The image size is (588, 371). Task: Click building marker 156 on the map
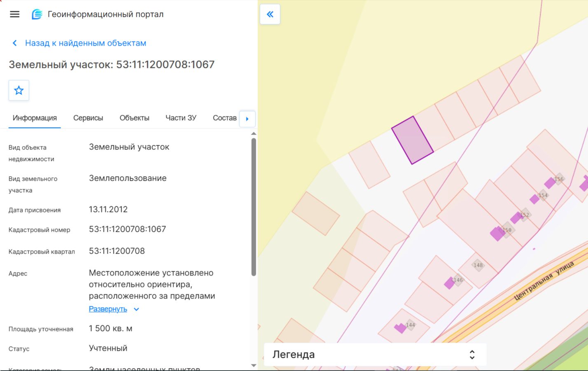559,179
